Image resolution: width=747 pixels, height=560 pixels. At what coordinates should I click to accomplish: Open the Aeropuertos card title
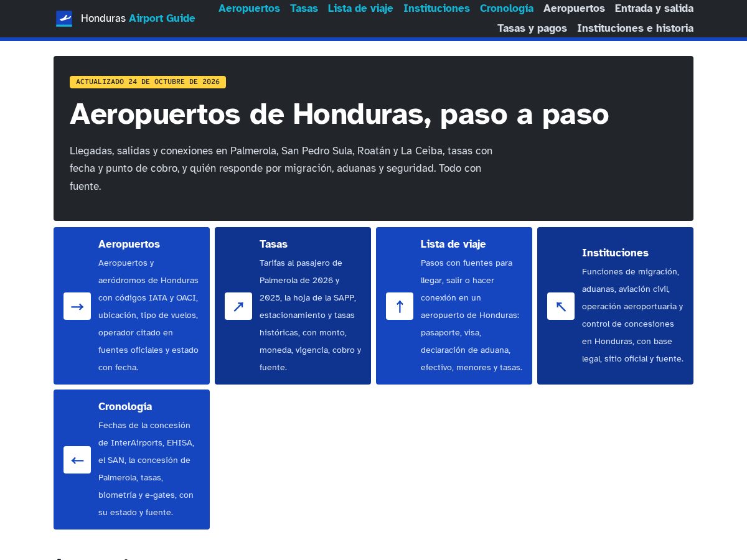[129, 244]
